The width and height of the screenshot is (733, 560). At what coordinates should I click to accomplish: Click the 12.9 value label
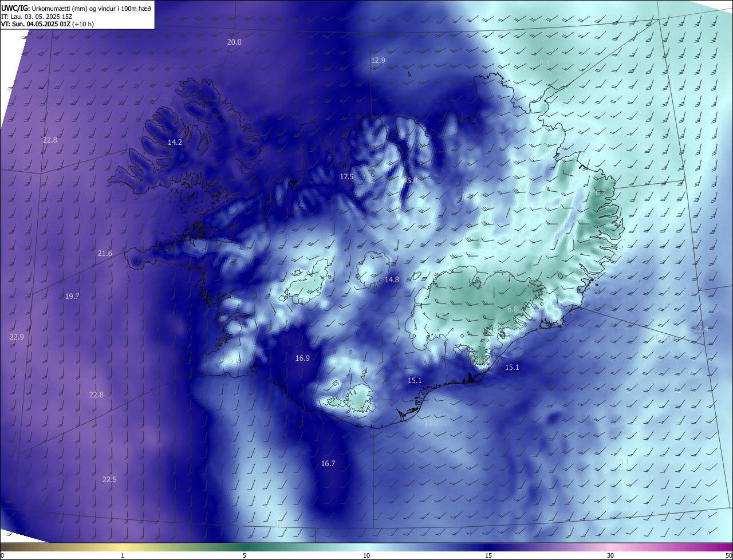(378, 60)
